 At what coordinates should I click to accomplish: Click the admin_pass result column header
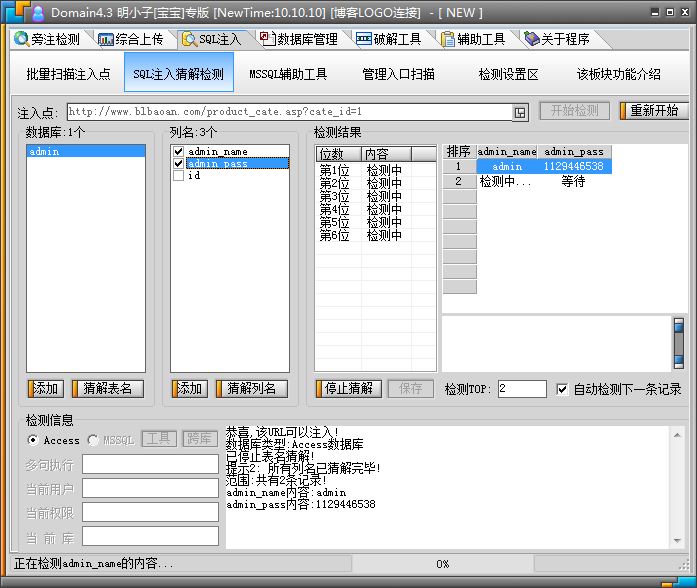[x=574, y=152]
